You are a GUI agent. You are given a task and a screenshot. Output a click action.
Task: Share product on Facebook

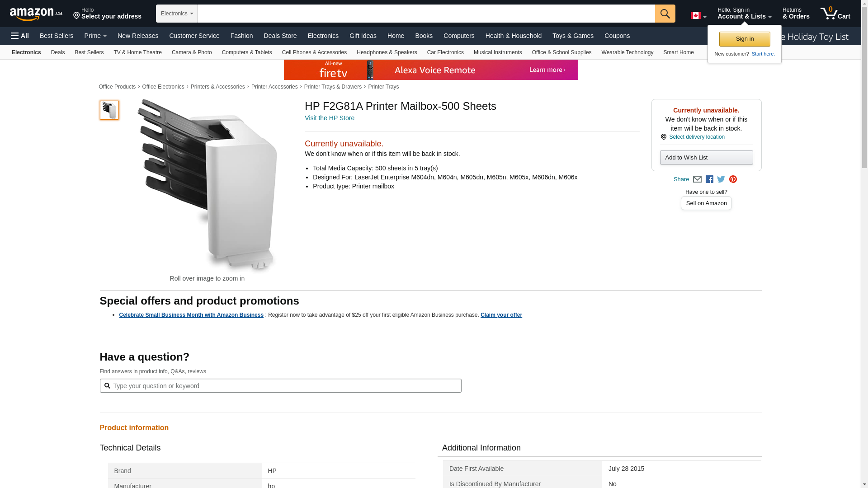pos(709,179)
